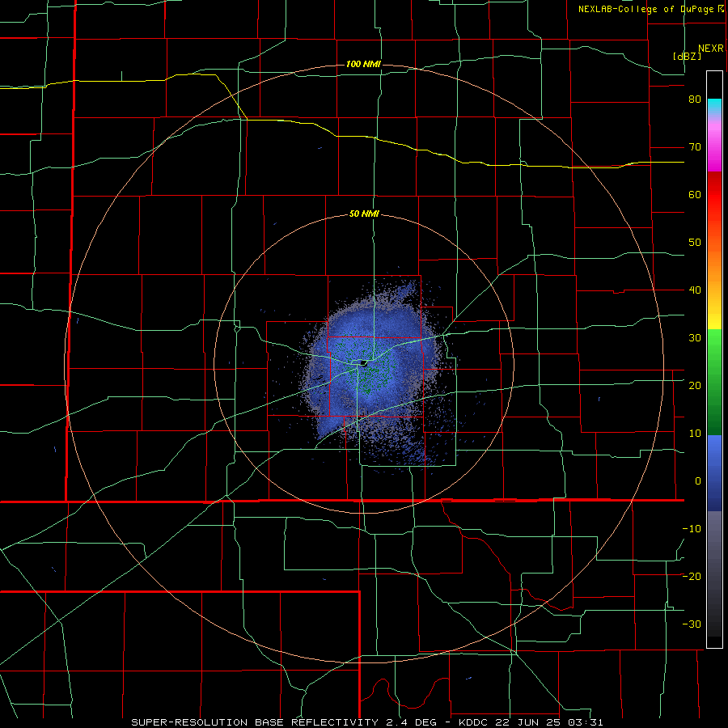Click the 30 value on the dBZ scale
Image resolution: width=728 pixels, height=728 pixels.
(695, 337)
